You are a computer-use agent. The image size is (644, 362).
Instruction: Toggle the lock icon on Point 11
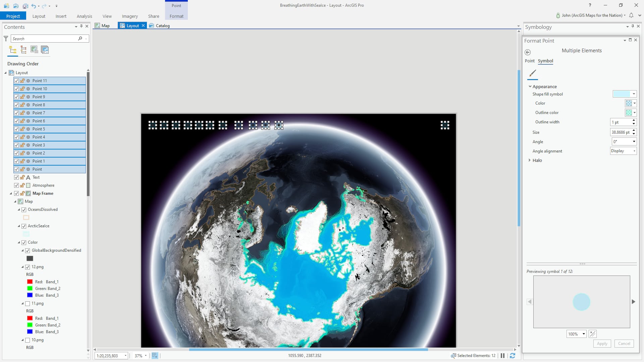click(22, 81)
